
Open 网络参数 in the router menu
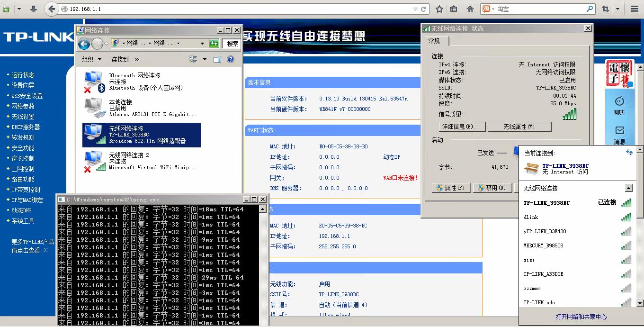coord(23,106)
